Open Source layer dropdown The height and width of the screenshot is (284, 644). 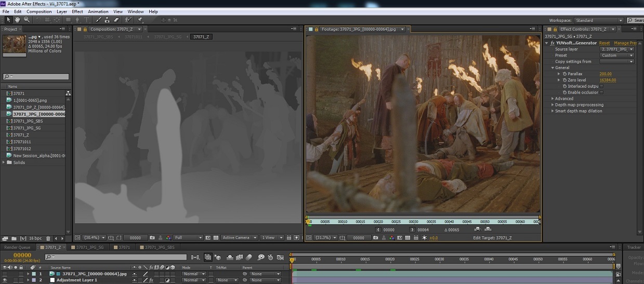(x=616, y=49)
